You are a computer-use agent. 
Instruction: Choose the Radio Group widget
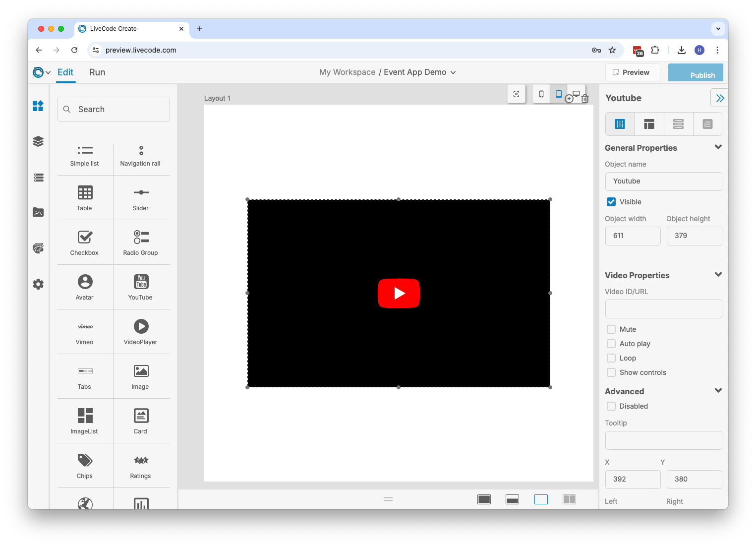coord(141,243)
